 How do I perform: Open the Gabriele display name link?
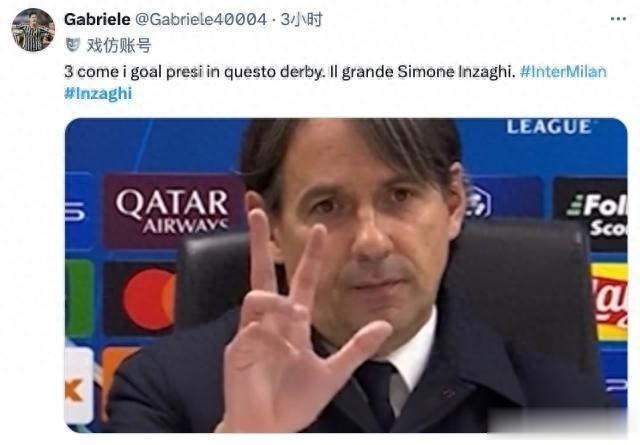click(97, 19)
